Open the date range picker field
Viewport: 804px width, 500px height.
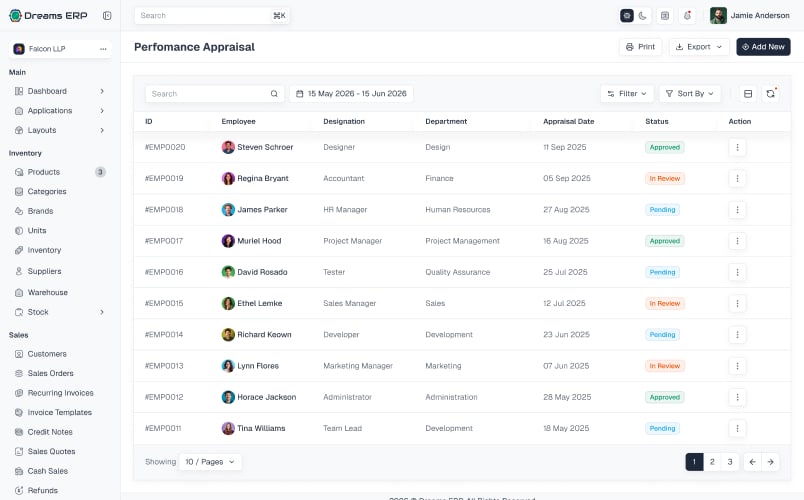click(x=351, y=94)
